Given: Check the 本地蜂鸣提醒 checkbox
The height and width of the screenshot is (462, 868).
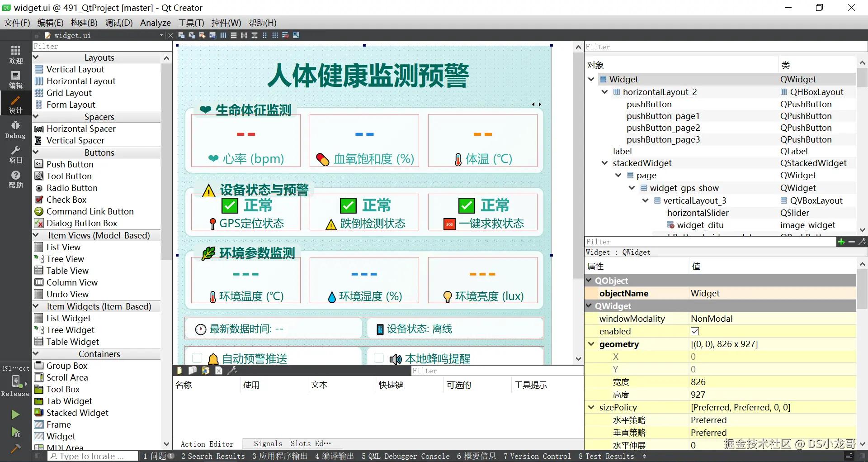Looking at the screenshot, I should [379, 358].
